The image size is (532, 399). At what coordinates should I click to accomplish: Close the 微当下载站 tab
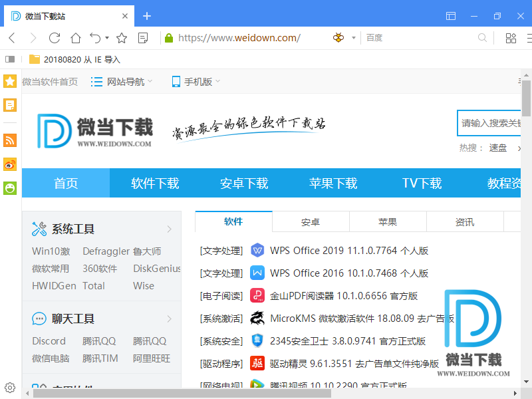(x=125, y=16)
